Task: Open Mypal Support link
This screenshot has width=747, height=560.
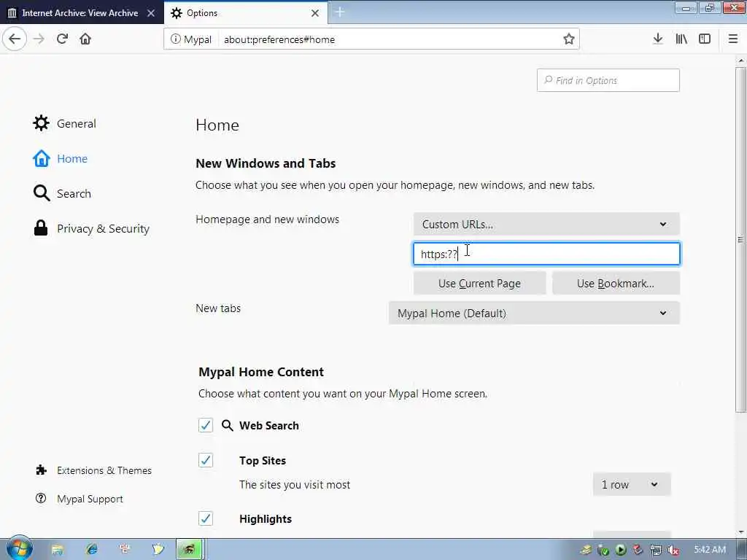Action: 80,499
